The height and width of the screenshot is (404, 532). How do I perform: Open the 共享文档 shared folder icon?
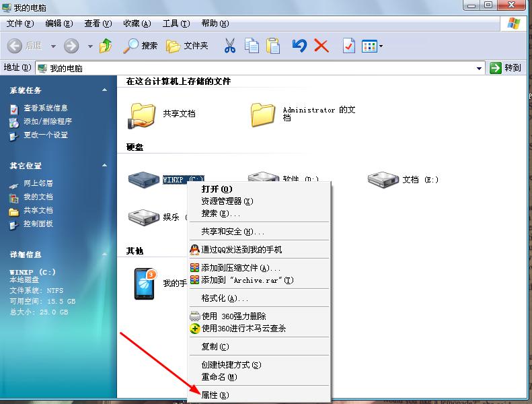tap(142, 114)
